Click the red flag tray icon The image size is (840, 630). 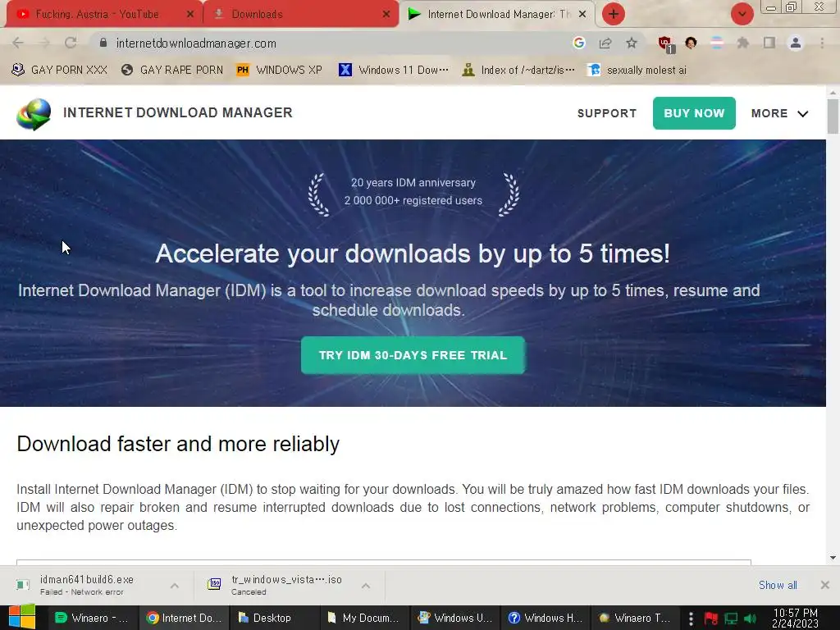coord(711,619)
